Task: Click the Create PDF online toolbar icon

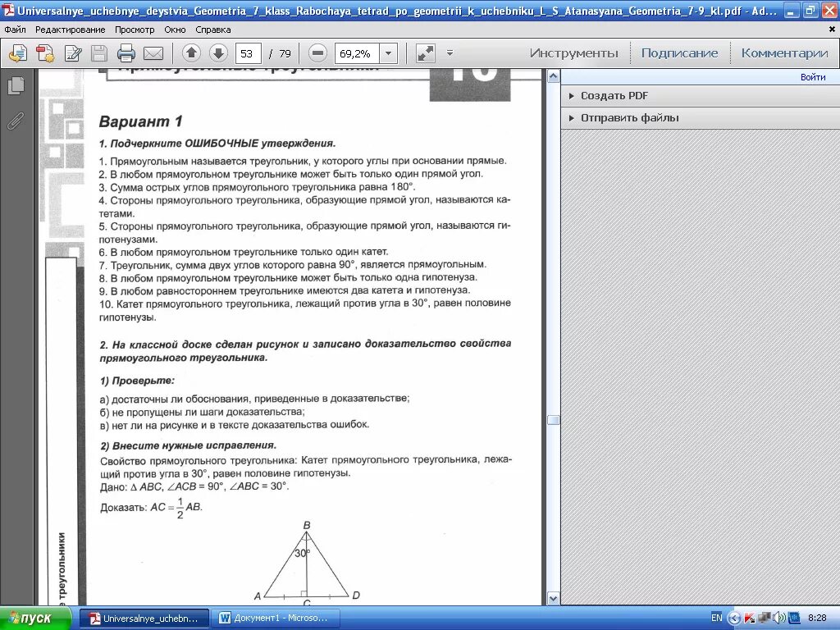Action: point(18,53)
